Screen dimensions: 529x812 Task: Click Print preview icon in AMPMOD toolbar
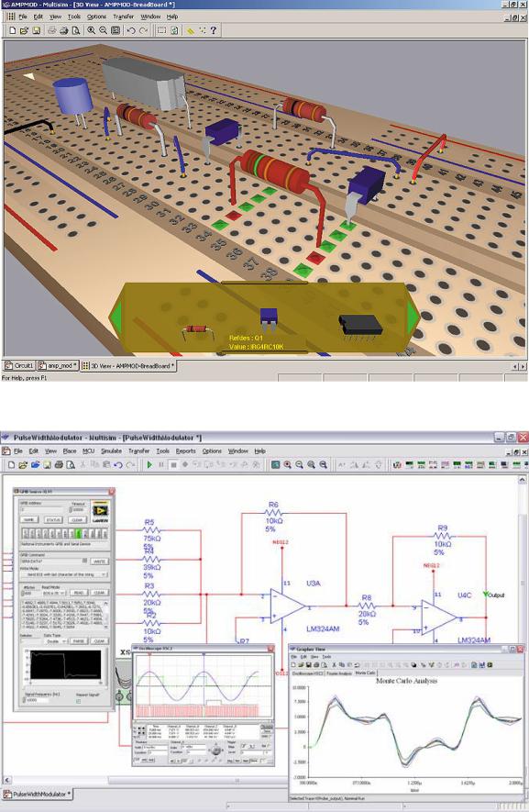click(x=76, y=30)
